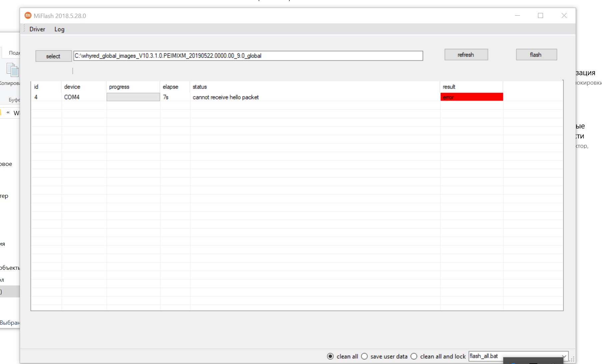The width and height of the screenshot is (602, 364).
Task: Close the MiFlash window
Action: (564, 16)
